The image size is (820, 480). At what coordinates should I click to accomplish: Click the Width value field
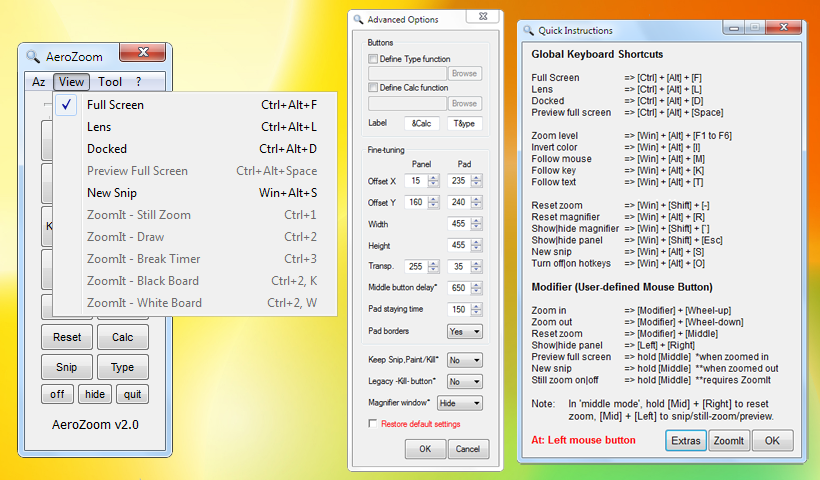click(x=459, y=224)
